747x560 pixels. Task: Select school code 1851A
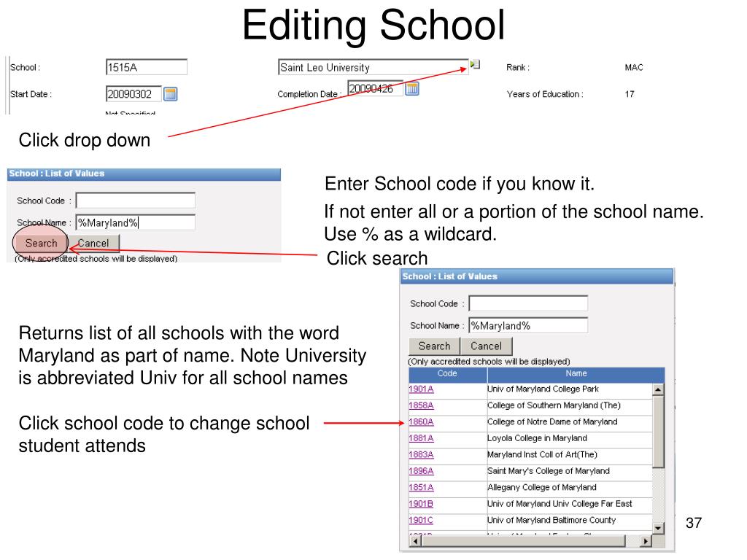tap(421, 488)
